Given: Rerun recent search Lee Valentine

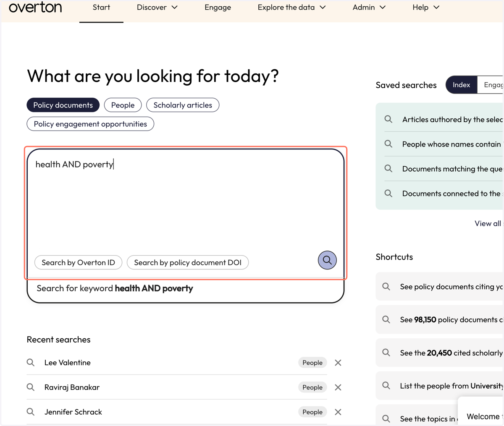Looking at the screenshot, I should point(67,363).
